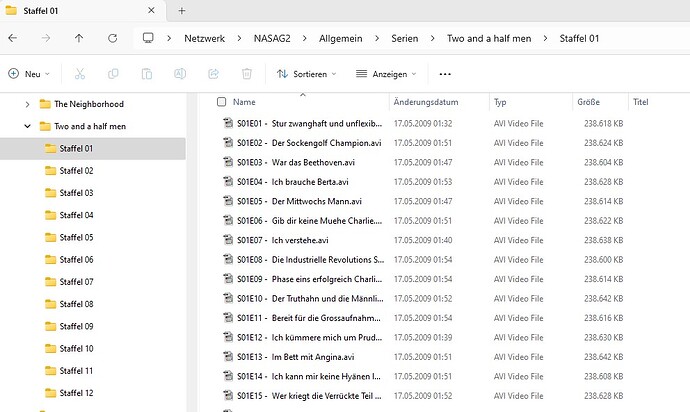Image resolution: width=690 pixels, height=412 pixels.
Task: Open the Sortieren dropdown
Action: click(x=306, y=74)
